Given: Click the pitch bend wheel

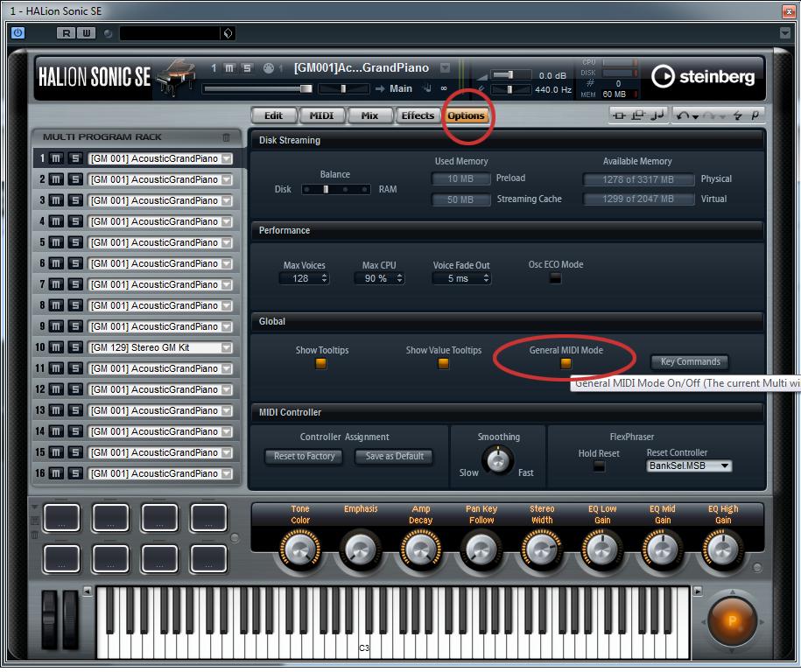Looking at the screenshot, I should click(49, 620).
